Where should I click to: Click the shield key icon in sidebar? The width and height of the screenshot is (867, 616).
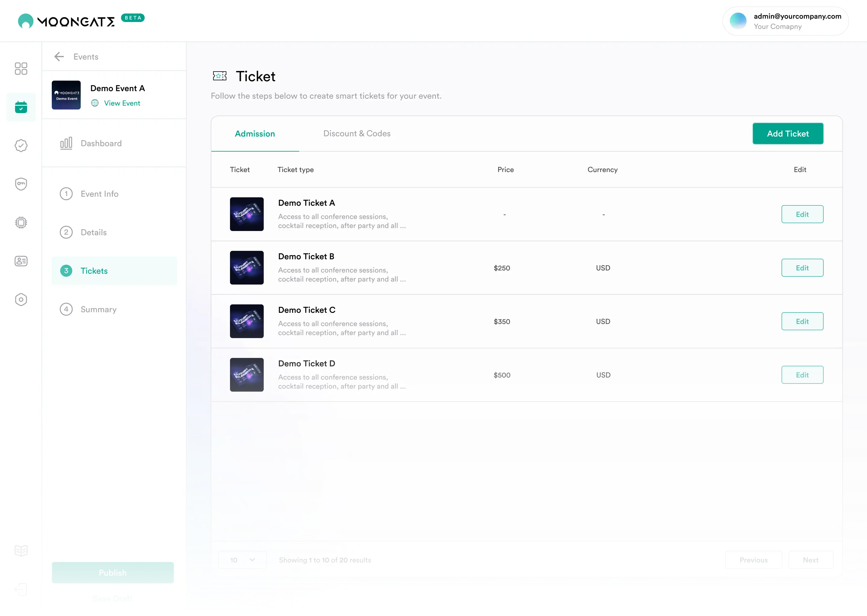(x=21, y=184)
